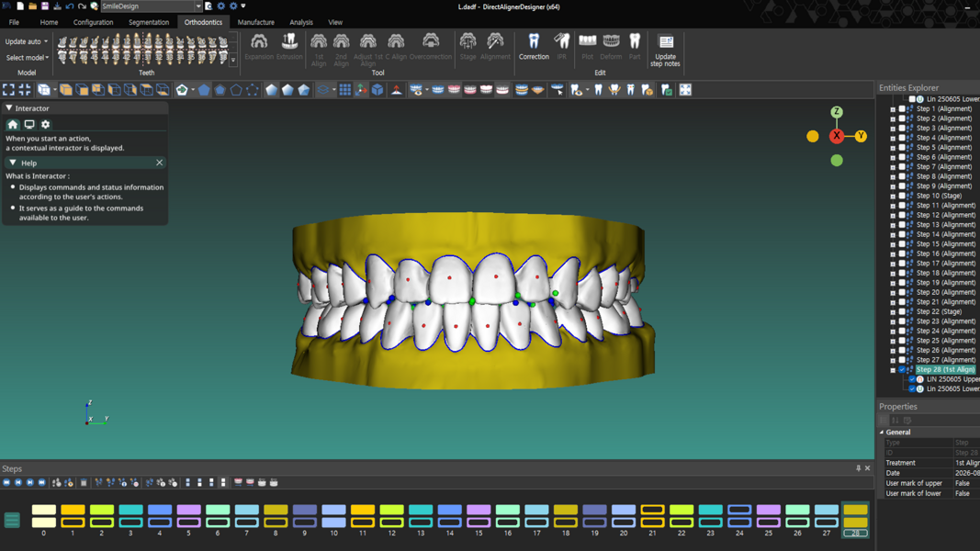Open the Update auto dropdown
Viewport: 980px width, 551px height.
(x=27, y=42)
